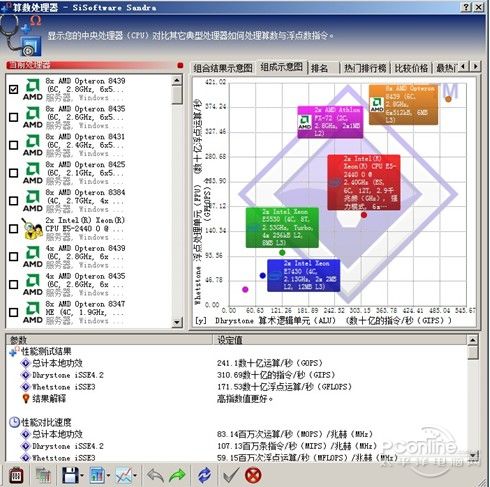Switch to the 组合结果示意图 tab

[223, 68]
